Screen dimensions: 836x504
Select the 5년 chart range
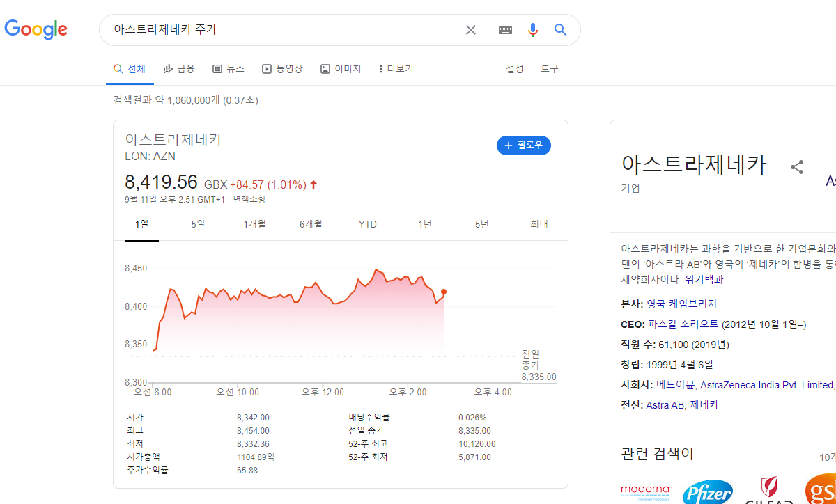pos(481,224)
